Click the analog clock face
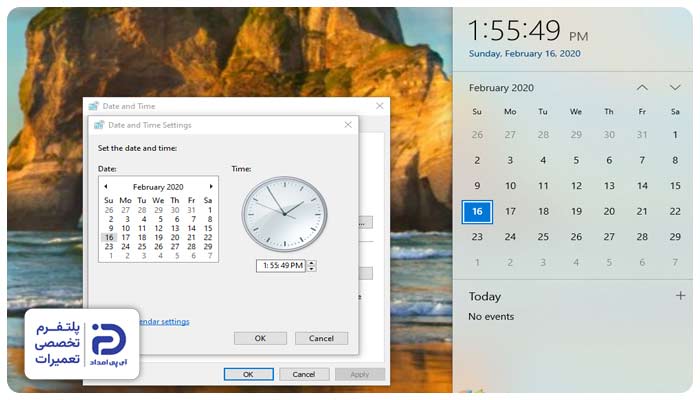This screenshot has width=700, height=400. pos(284,214)
